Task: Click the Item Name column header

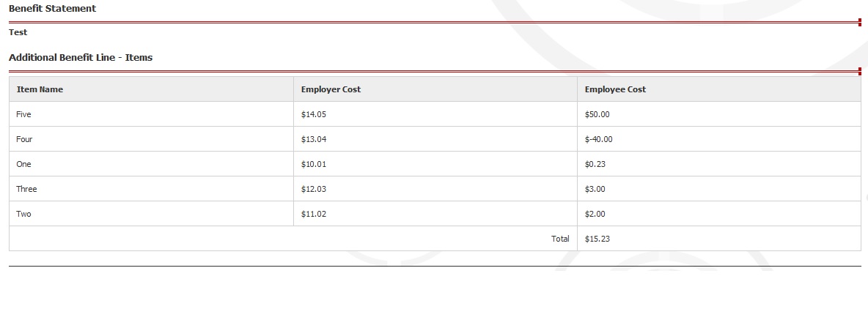Action: pos(40,89)
